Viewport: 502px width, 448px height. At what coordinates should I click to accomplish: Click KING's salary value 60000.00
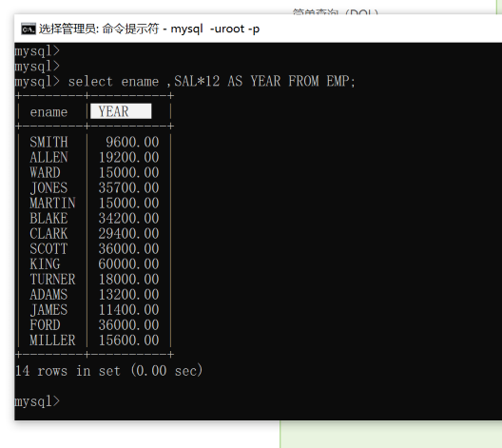point(128,263)
